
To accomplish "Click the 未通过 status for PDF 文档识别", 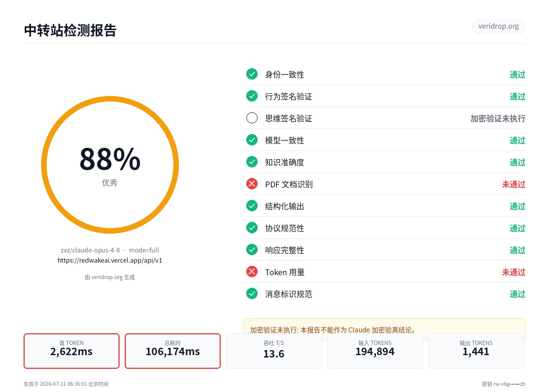I will coord(513,184).
